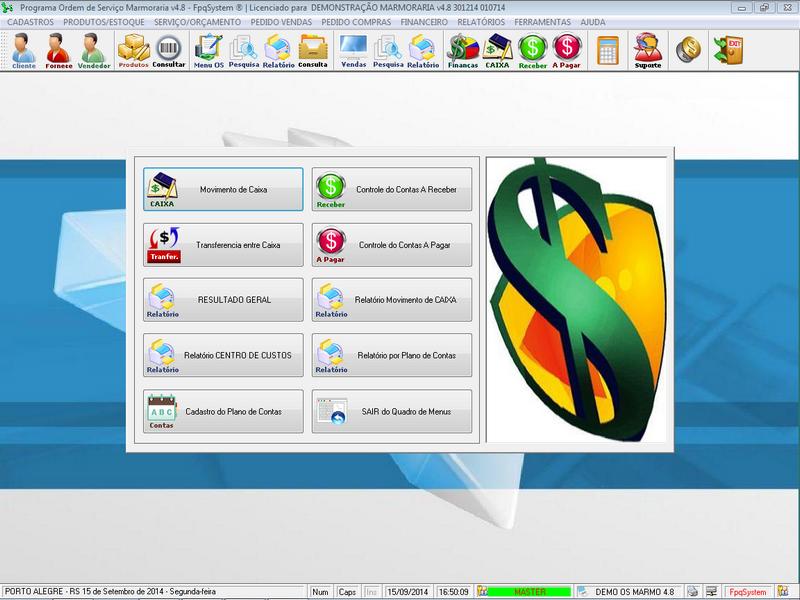Select the Produtos boxes icon
The image size is (800, 600).
click(133, 49)
